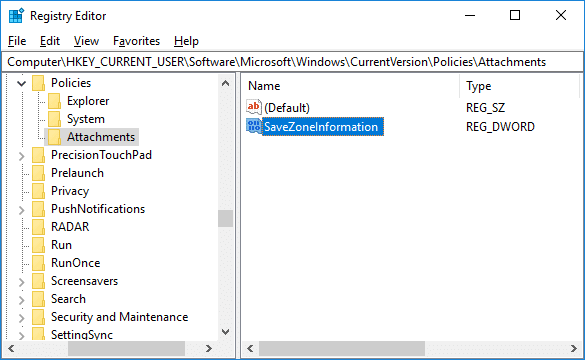This screenshot has width=585, height=360.
Task: Click the SaveZoneInformation DWORD value icon
Action: (254, 126)
